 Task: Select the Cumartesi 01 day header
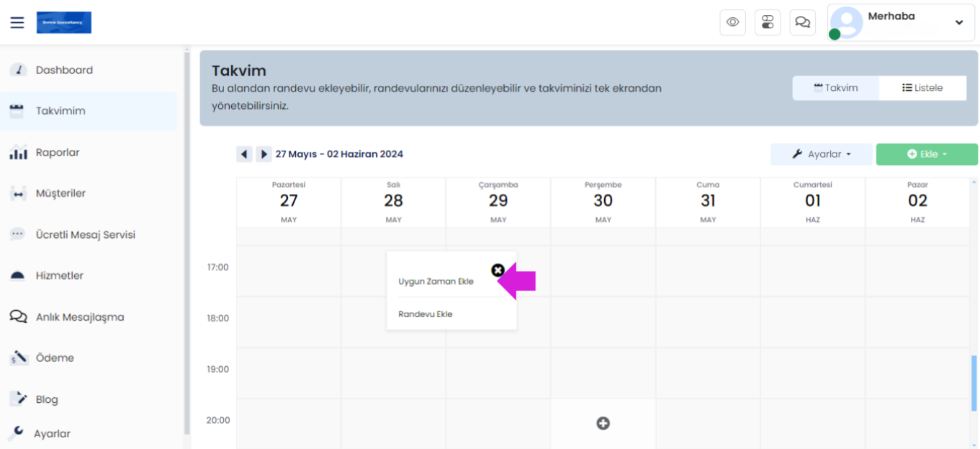813,203
